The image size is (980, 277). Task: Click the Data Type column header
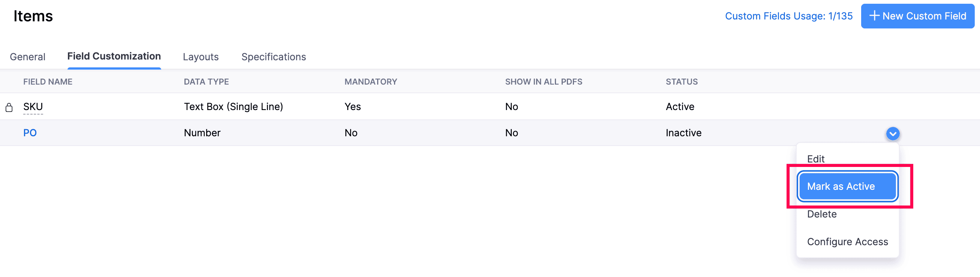point(206,82)
